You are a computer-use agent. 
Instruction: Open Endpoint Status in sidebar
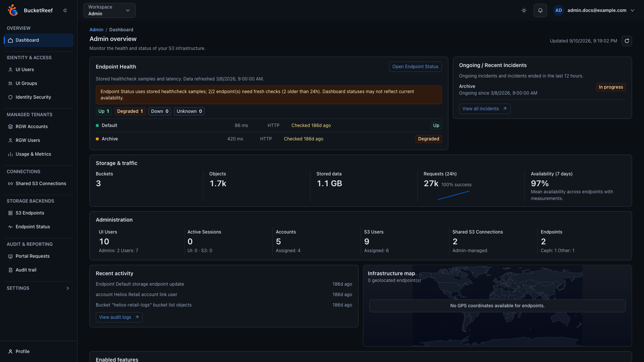click(38, 227)
